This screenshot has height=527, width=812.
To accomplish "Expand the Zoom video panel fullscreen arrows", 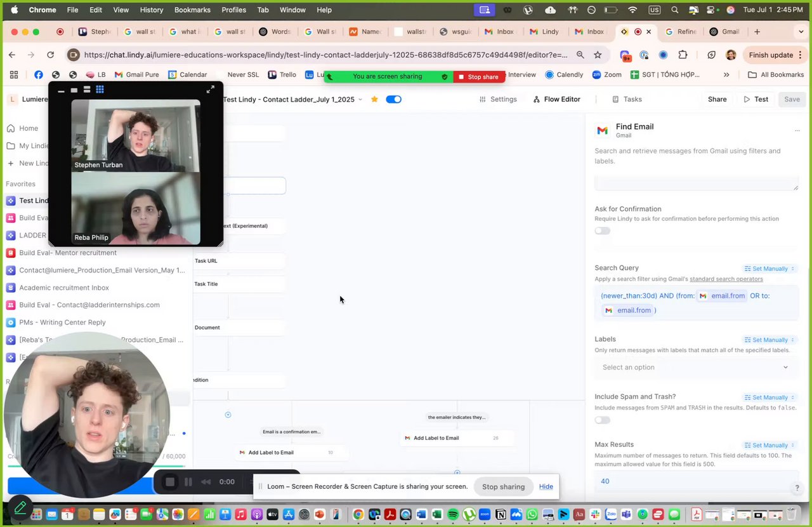I will (211, 90).
